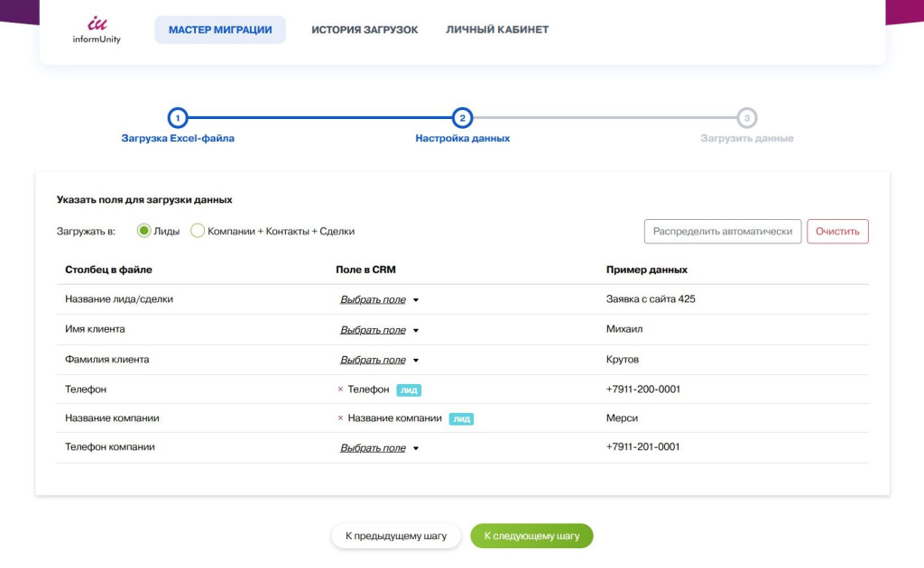Click step 3 circle Загрузить данные
Viewport: 924px width, 568px height.
pyautogui.click(x=746, y=118)
